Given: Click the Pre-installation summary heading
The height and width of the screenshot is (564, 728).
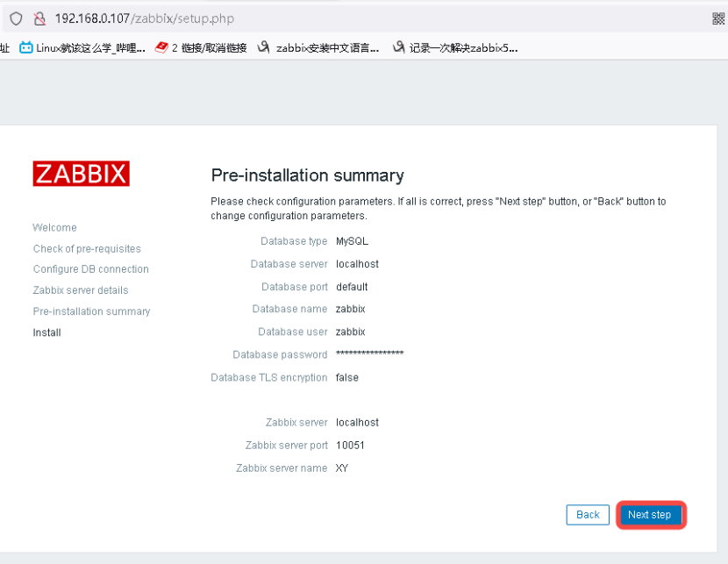Looking at the screenshot, I should tap(307, 175).
